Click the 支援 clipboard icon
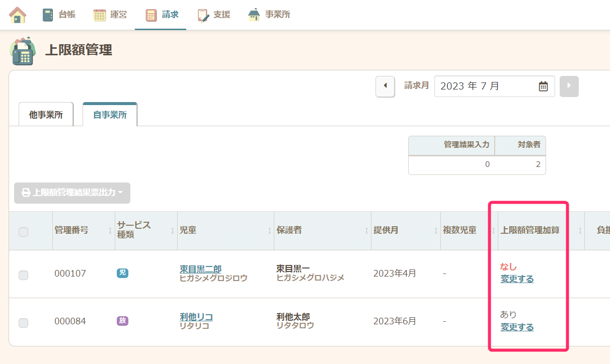 [203, 15]
